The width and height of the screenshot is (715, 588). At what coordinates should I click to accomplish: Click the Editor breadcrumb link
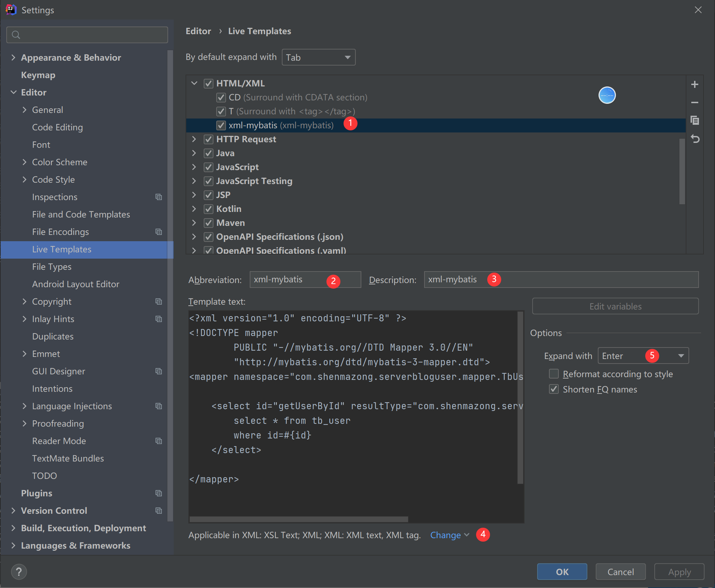point(198,31)
